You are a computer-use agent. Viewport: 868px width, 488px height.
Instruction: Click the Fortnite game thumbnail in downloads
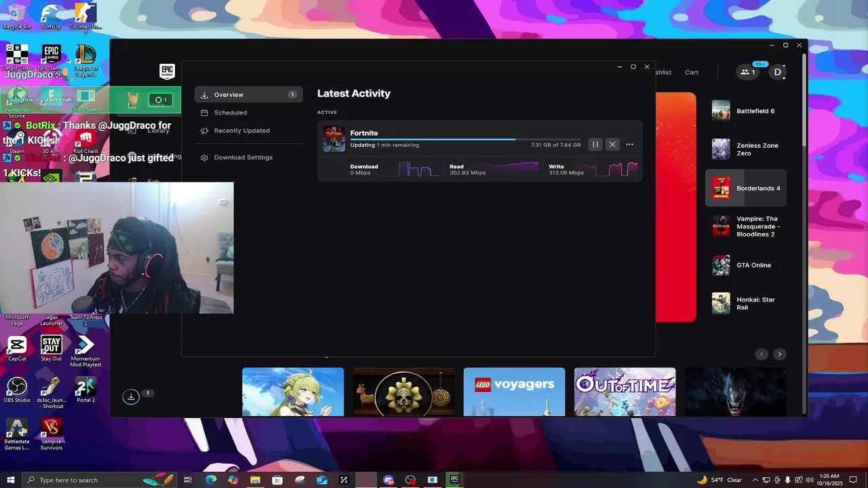pyautogui.click(x=334, y=139)
